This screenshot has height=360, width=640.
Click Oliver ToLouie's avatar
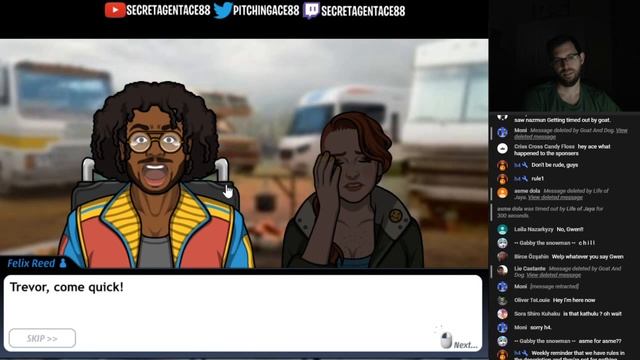[502, 300]
